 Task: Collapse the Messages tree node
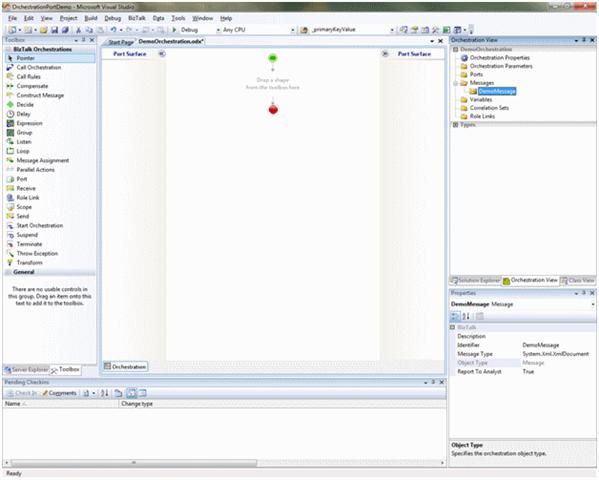coord(455,83)
